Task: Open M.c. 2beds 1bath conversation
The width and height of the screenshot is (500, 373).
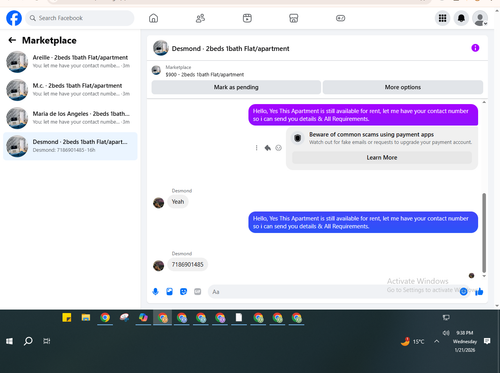Action: [70, 90]
